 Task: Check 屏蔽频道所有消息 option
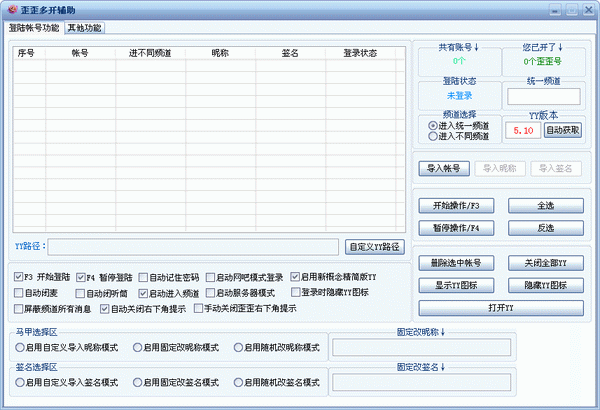[18, 309]
